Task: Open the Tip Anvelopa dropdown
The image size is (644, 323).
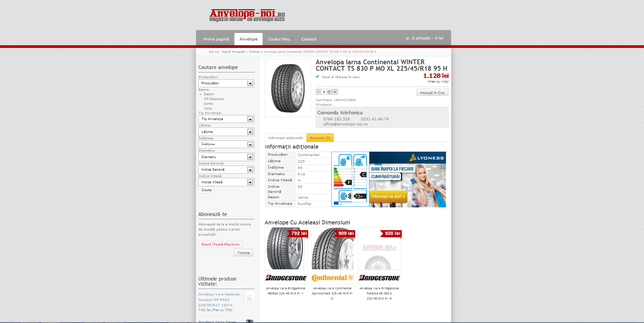Action: [x=226, y=119]
